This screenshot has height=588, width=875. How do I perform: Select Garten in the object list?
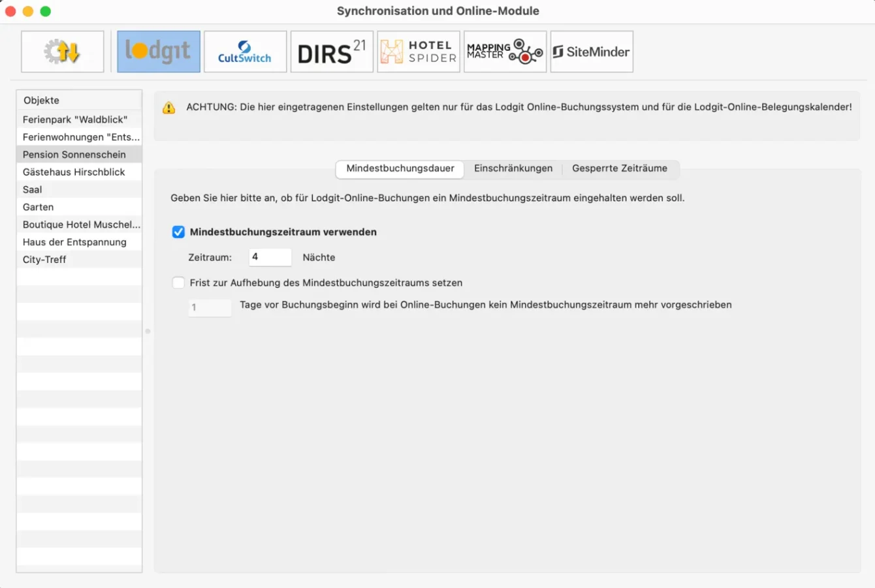click(79, 207)
